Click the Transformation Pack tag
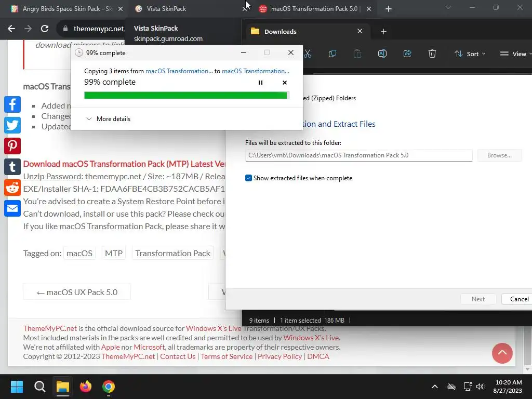This screenshot has width=532, height=399. [x=172, y=253]
